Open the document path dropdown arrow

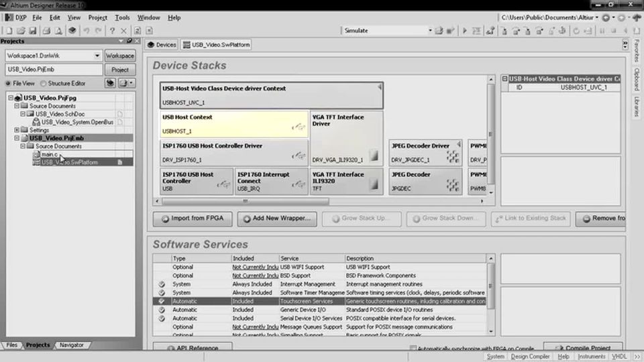(x=597, y=17)
